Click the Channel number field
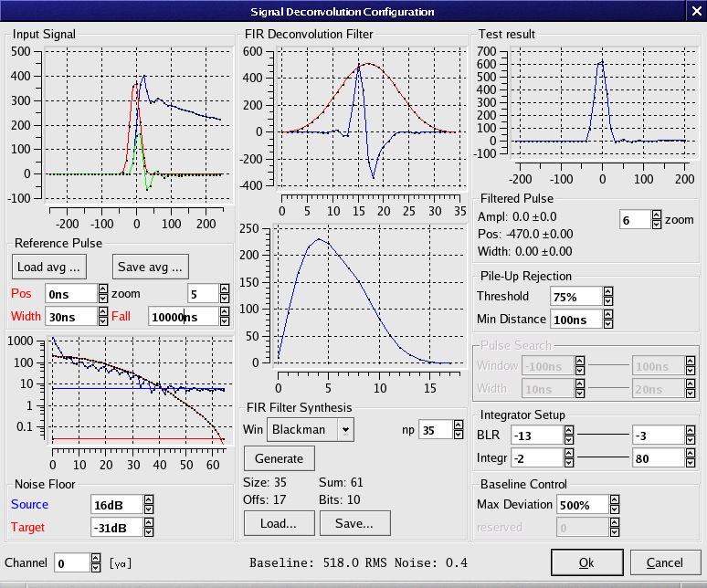 (72, 563)
